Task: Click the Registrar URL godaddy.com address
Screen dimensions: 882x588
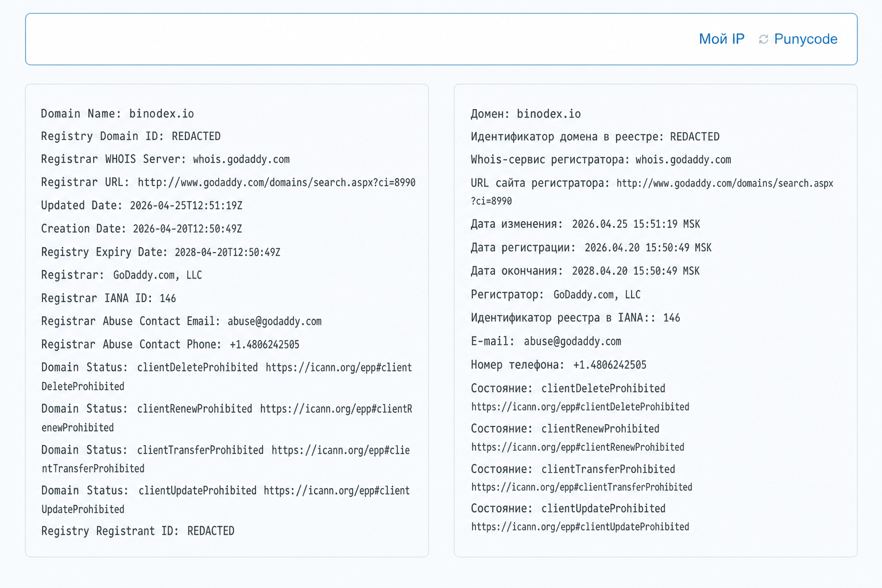Action: [277, 183]
